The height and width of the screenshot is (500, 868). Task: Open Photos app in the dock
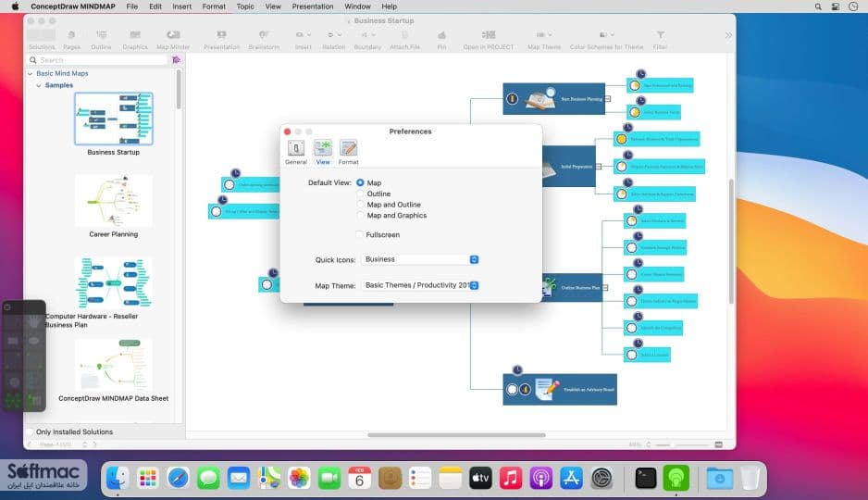tap(299, 478)
